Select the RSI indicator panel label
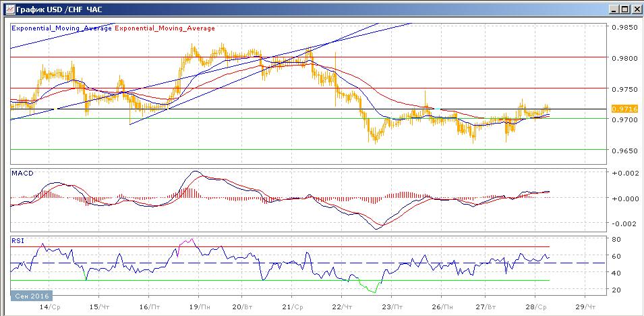644x316 pixels. click(x=18, y=240)
